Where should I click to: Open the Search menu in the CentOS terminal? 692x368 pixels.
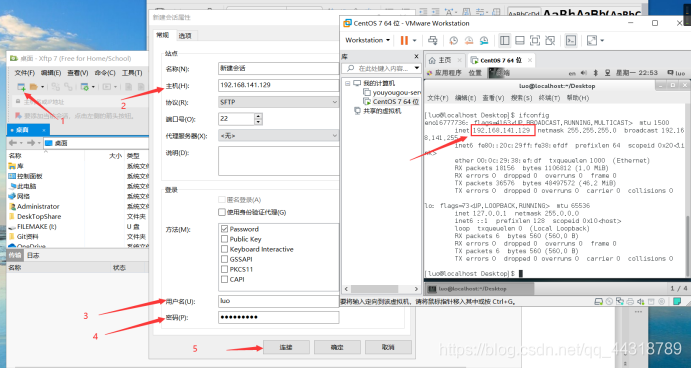click(522, 98)
